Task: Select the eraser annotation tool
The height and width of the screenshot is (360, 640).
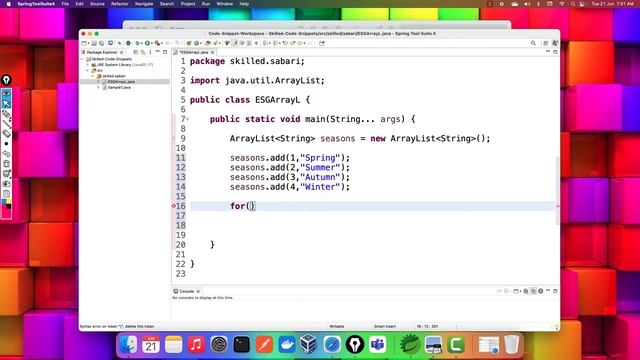Action: pyautogui.click(x=7, y=133)
